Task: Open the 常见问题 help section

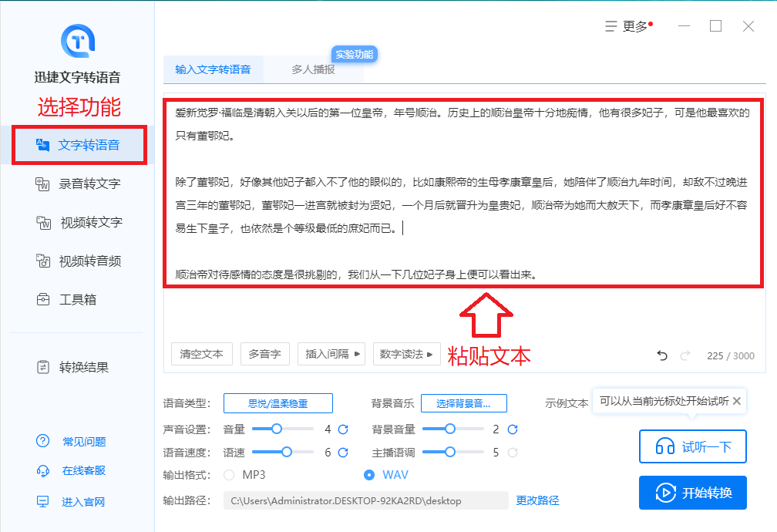Action: click(x=83, y=441)
